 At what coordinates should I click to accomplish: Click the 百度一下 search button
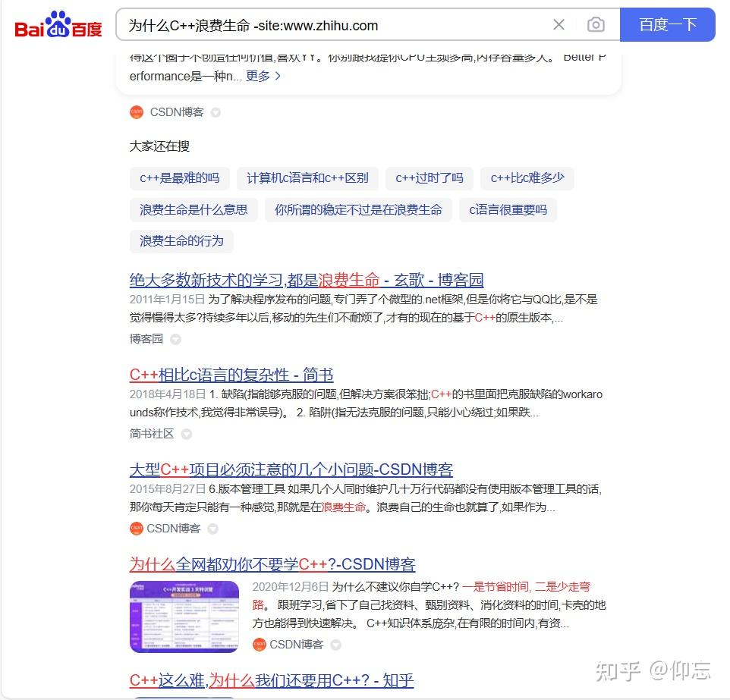pyautogui.click(x=668, y=25)
